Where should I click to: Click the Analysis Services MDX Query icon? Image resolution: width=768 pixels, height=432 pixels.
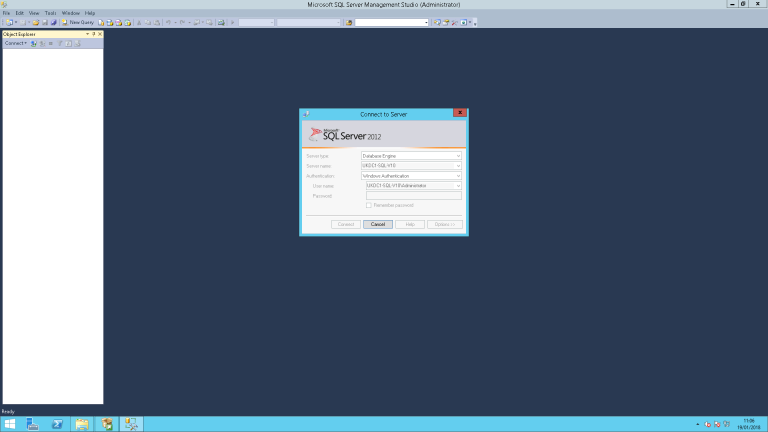pyautogui.click(x=110, y=23)
